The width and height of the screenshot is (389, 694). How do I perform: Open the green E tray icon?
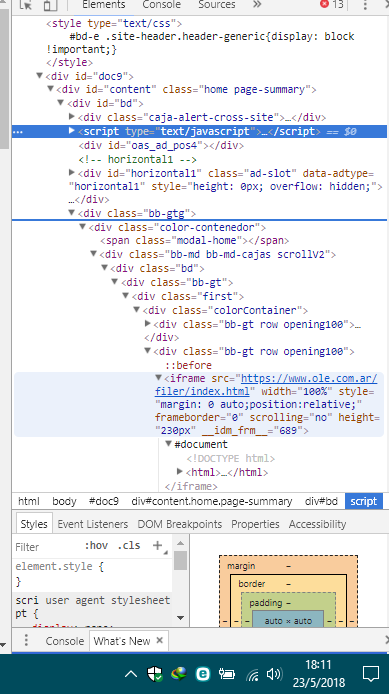203,674
